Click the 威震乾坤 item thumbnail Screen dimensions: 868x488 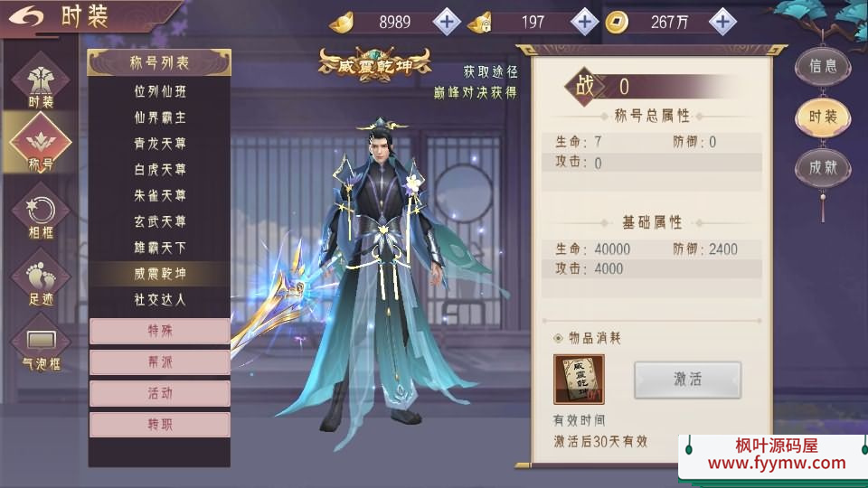pyautogui.click(x=579, y=380)
